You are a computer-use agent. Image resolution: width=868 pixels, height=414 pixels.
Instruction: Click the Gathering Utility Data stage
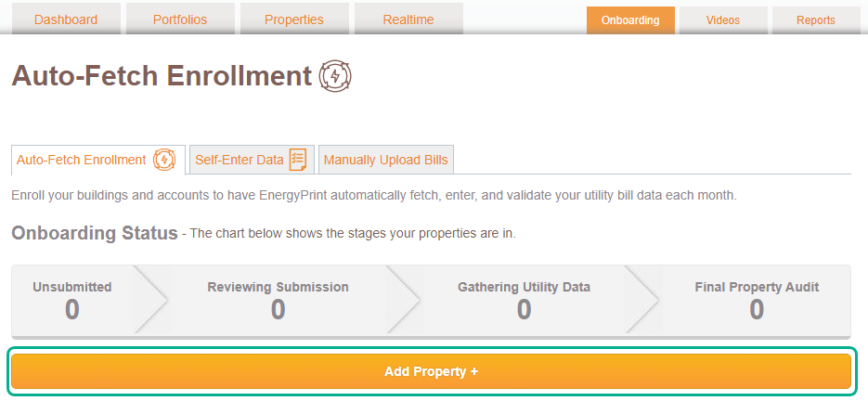[524, 302]
